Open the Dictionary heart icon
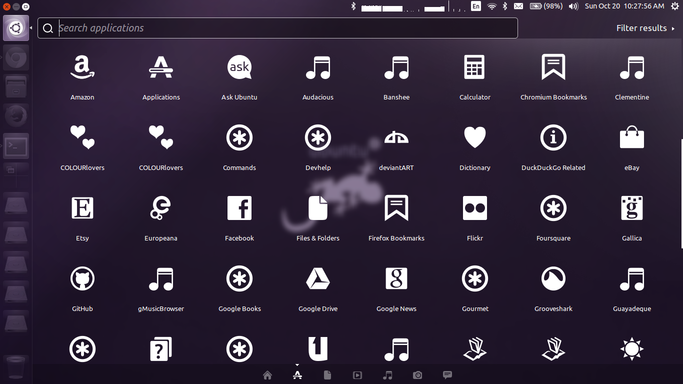This screenshot has height=384, width=683. coord(474,137)
